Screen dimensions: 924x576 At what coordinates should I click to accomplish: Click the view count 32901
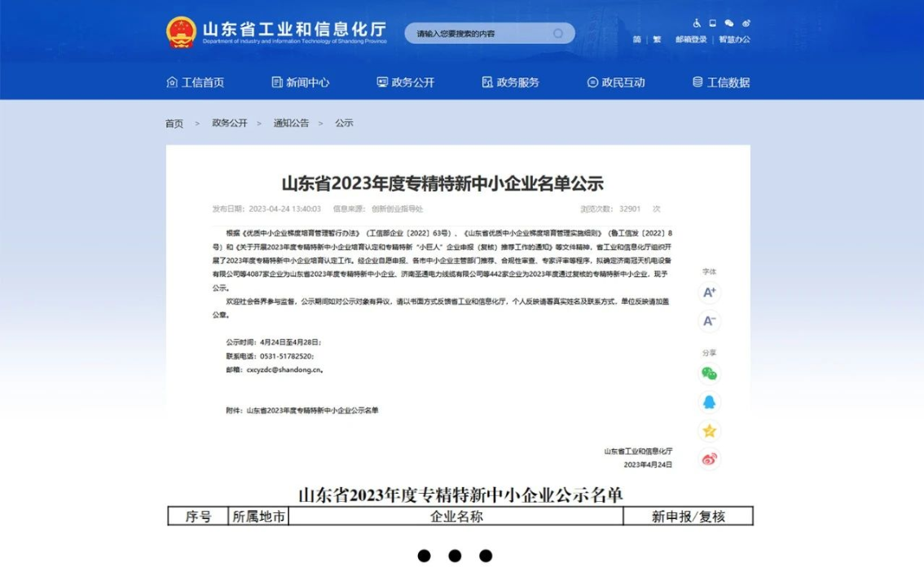point(630,209)
